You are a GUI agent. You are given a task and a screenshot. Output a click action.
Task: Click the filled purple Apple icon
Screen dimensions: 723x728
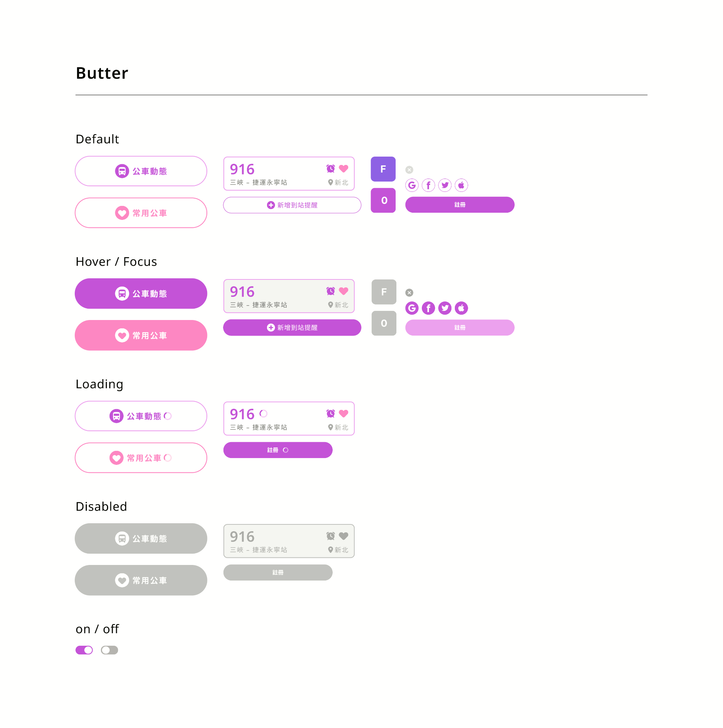click(x=461, y=308)
